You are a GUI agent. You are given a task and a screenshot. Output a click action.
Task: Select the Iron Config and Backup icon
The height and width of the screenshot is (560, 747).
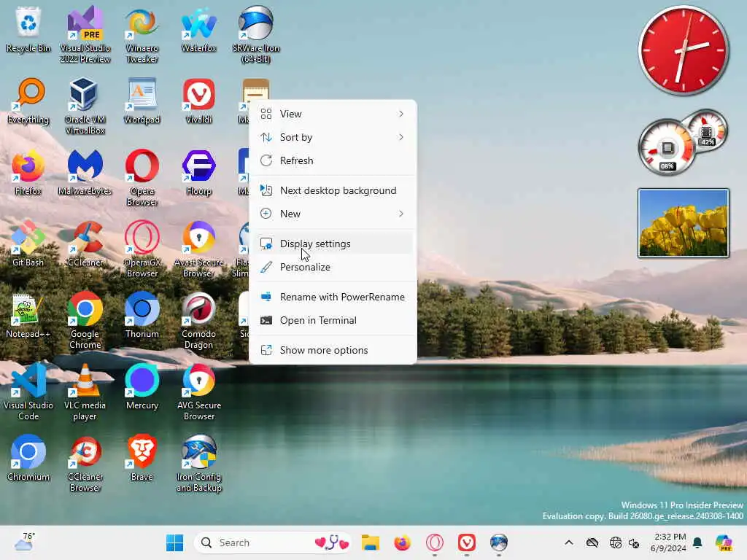[x=198, y=464]
